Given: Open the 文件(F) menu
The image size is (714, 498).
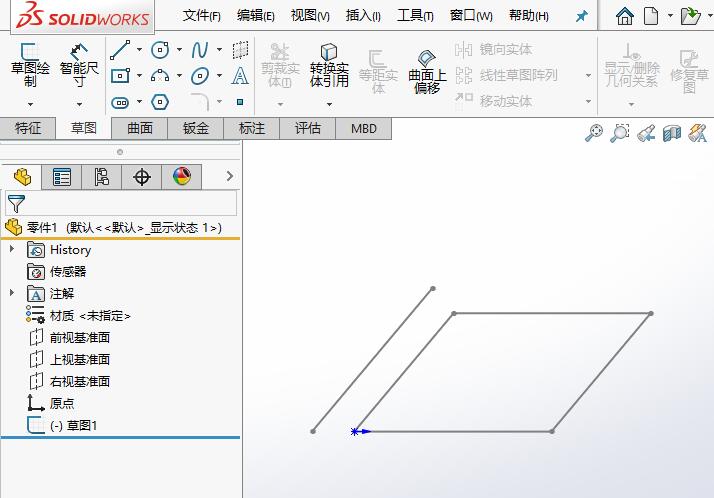Looking at the screenshot, I should (x=202, y=16).
